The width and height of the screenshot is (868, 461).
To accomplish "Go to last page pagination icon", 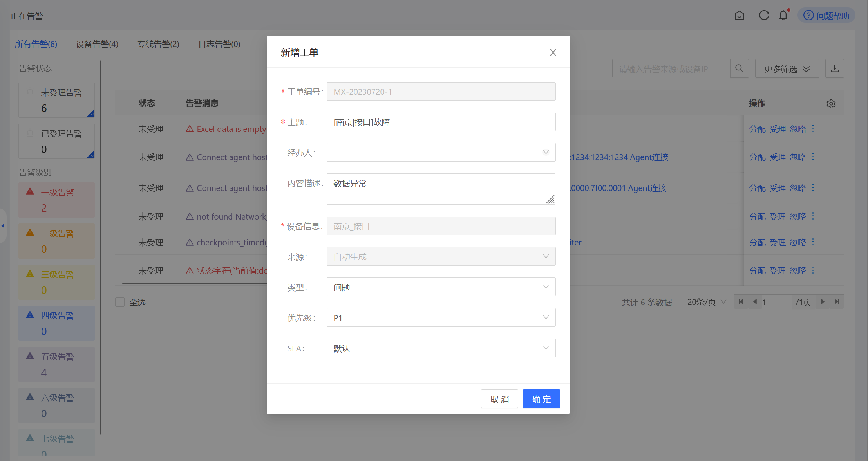I will (837, 302).
